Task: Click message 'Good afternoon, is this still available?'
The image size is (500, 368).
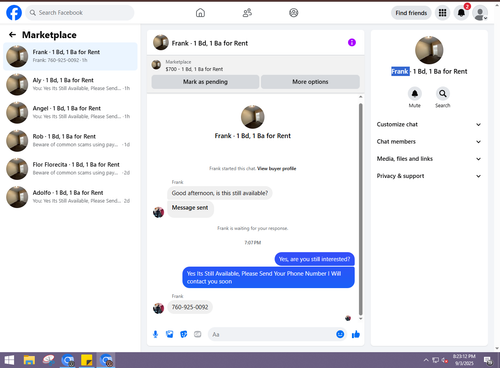Action: coord(220,193)
